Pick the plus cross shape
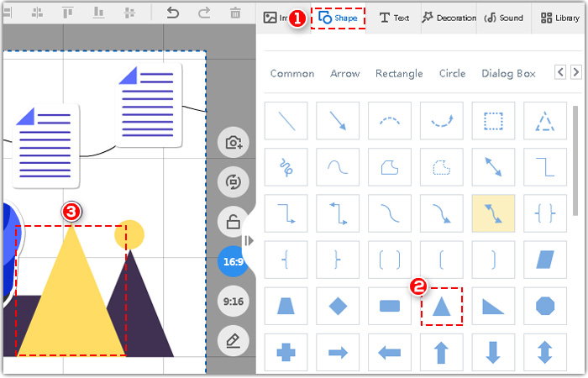588x378 pixels. [286, 353]
